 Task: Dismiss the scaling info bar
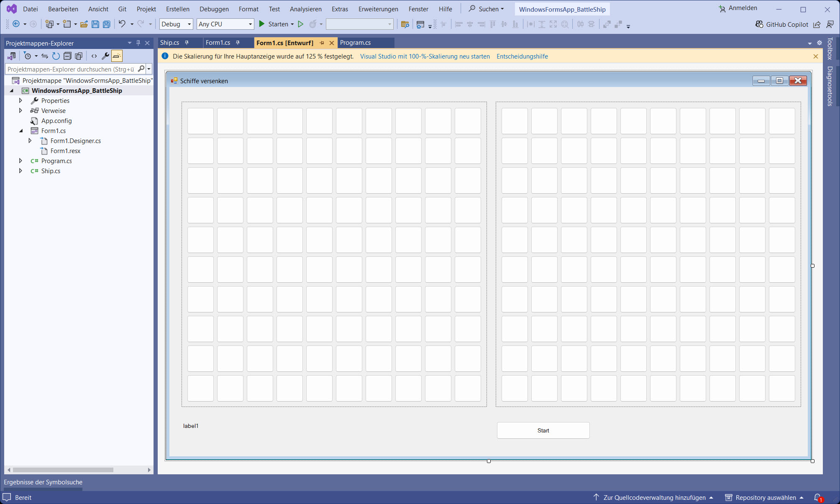(816, 56)
